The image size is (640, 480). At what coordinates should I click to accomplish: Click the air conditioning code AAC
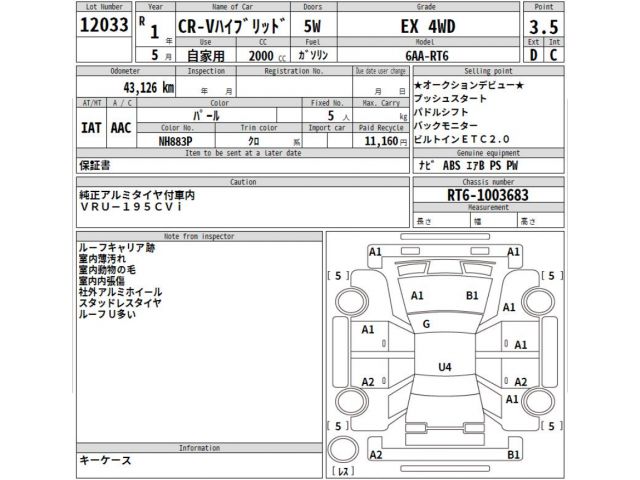(x=121, y=128)
